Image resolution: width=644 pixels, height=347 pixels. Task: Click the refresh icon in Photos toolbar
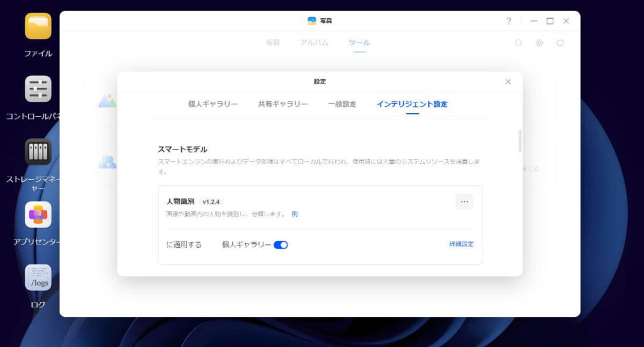tap(560, 43)
